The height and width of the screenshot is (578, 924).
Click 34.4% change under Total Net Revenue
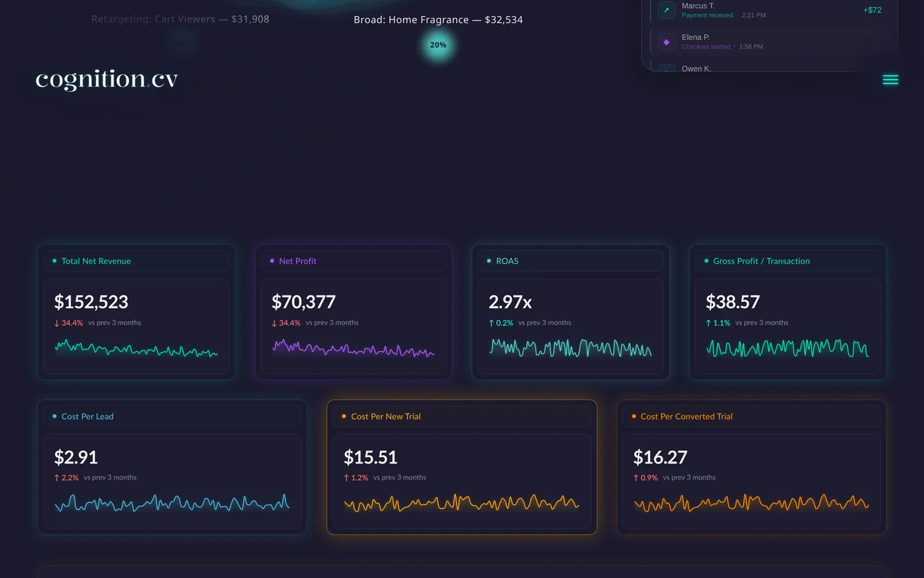[69, 323]
